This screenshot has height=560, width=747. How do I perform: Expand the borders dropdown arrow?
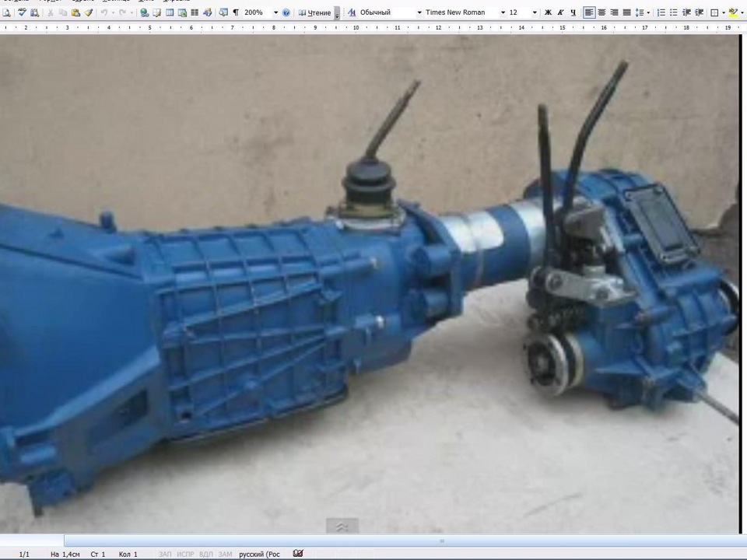(723, 13)
